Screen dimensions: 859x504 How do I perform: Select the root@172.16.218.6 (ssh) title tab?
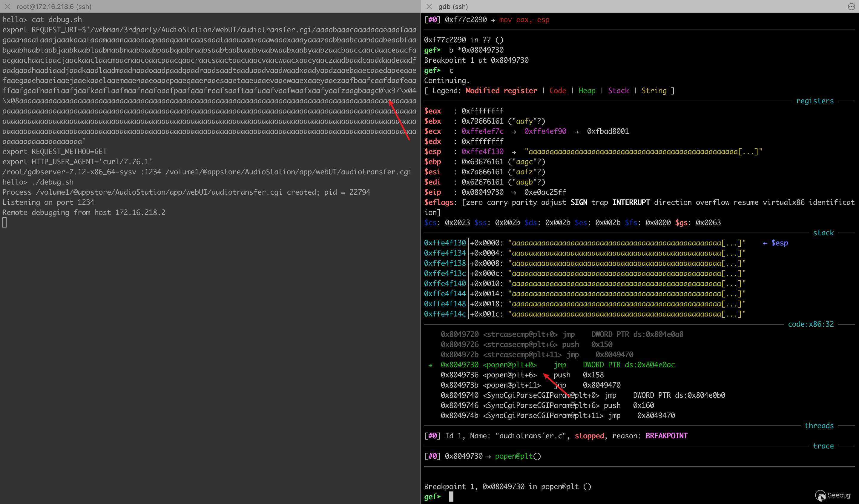[54, 7]
